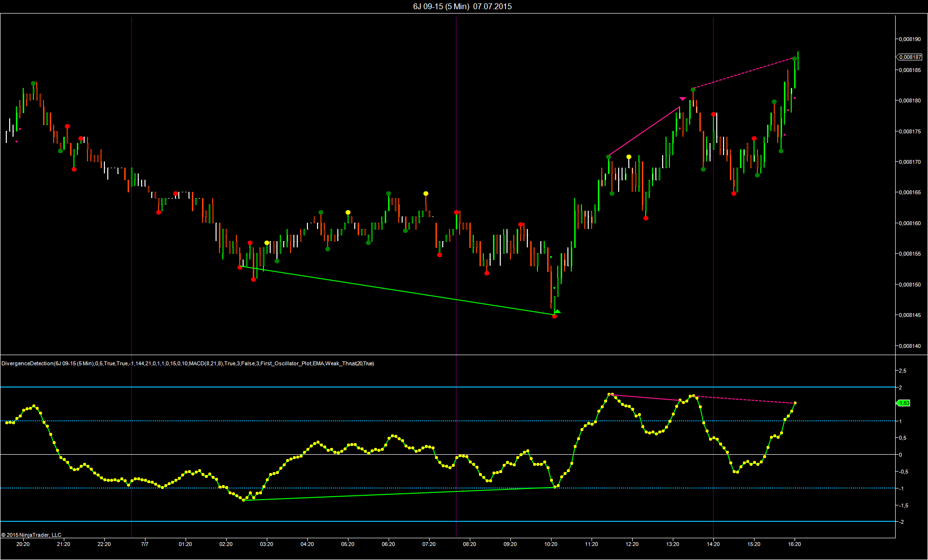928x560 pixels.
Task: Click the -1,5 oscillator axis label
Action: (902, 505)
